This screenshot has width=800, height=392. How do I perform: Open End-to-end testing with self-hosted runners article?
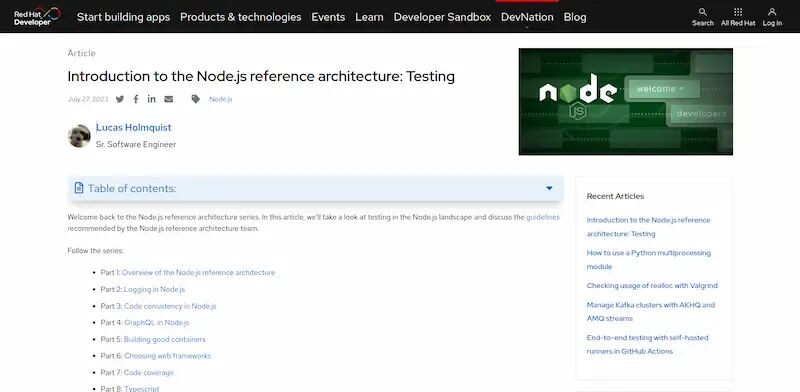point(647,344)
